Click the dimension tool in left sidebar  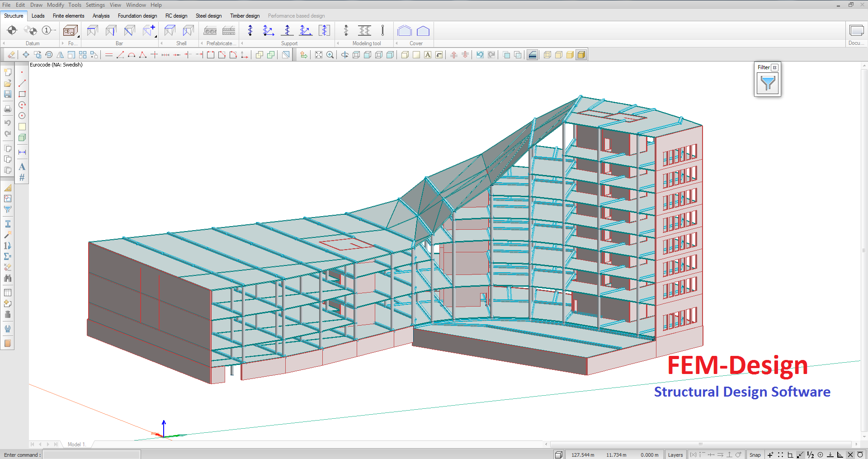tap(22, 152)
